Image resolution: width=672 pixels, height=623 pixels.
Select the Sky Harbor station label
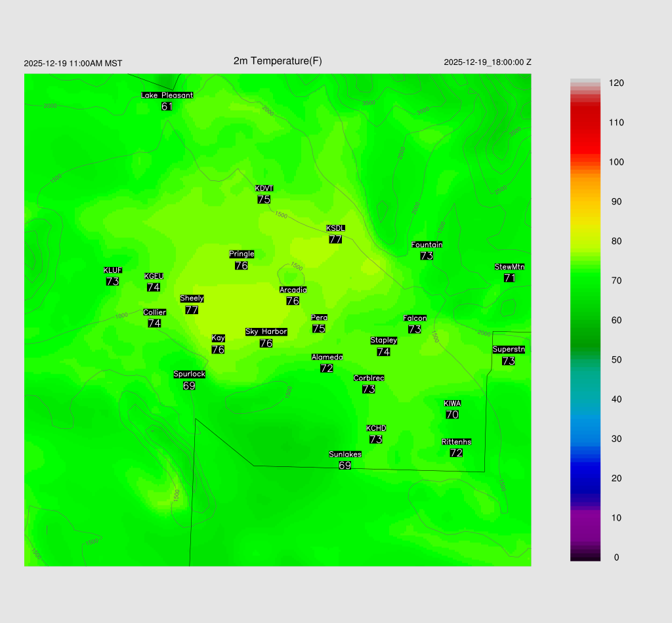pos(266,332)
